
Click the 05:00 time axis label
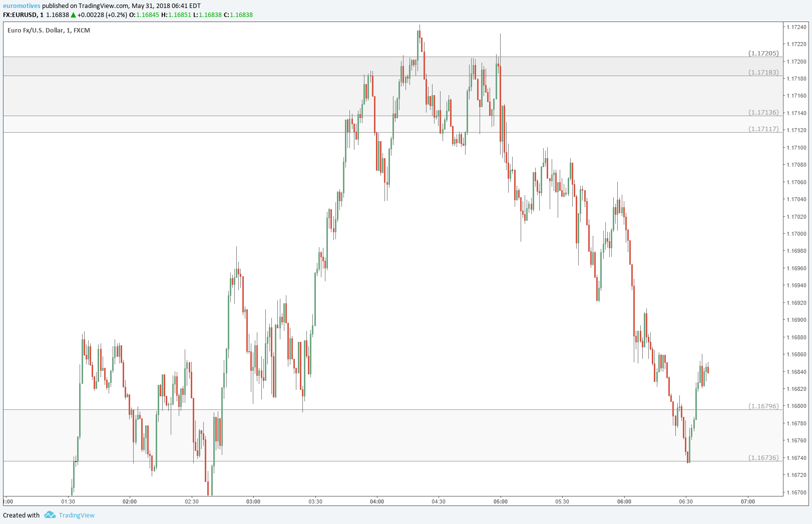coord(501,501)
